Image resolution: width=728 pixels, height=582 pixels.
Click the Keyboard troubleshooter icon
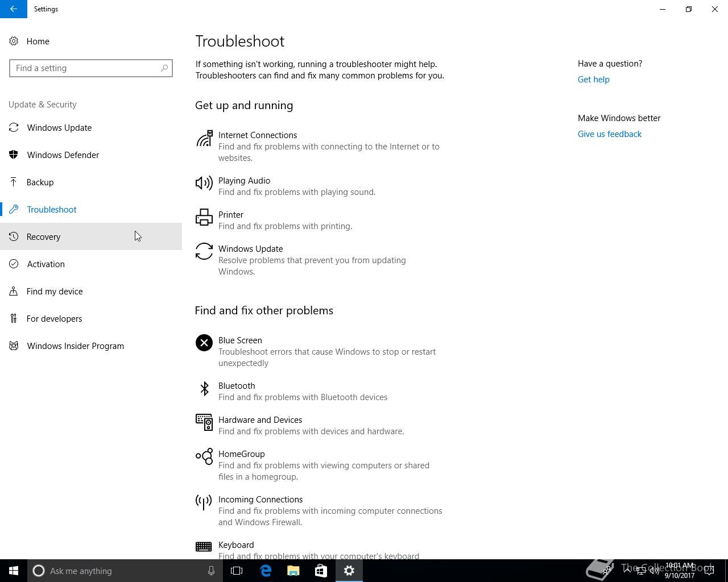[204, 546]
